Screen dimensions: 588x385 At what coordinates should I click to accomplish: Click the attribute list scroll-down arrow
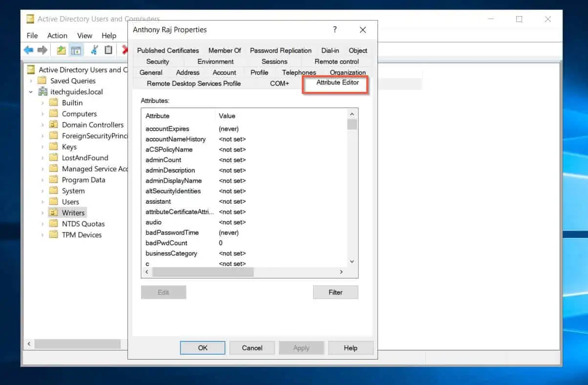click(x=352, y=262)
